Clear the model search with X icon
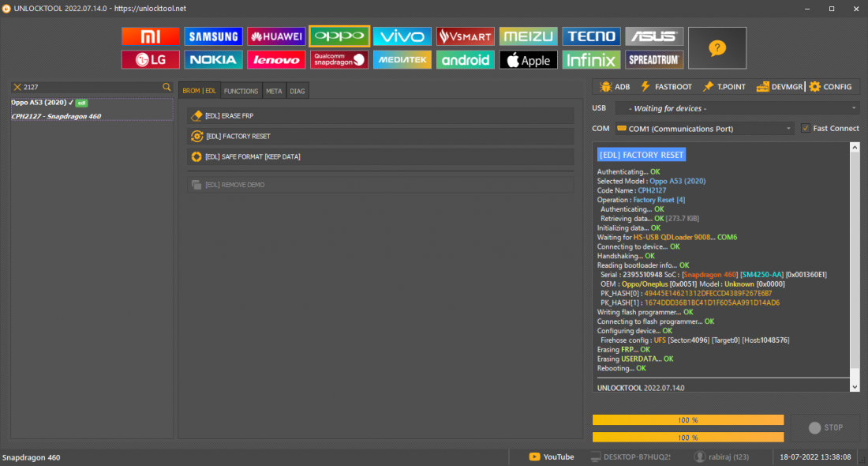Image resolution: width=868 pixels, height=466 pixels. pos(17,87)
